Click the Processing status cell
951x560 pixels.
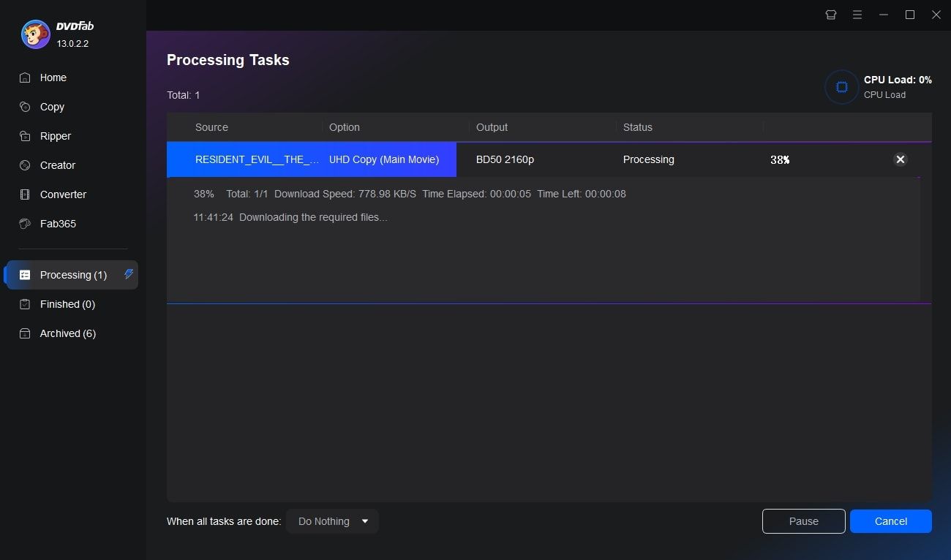click(x=648, y=159)
